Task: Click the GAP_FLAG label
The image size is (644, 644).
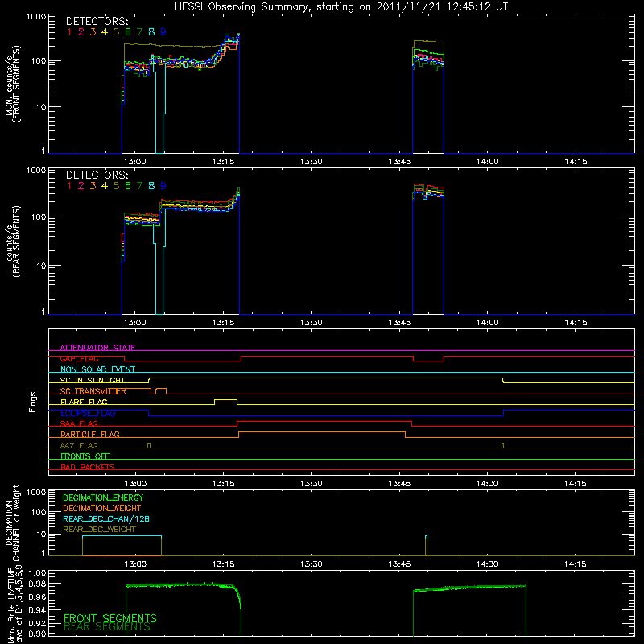Action: pyautogui.click(x=79, y=358)
